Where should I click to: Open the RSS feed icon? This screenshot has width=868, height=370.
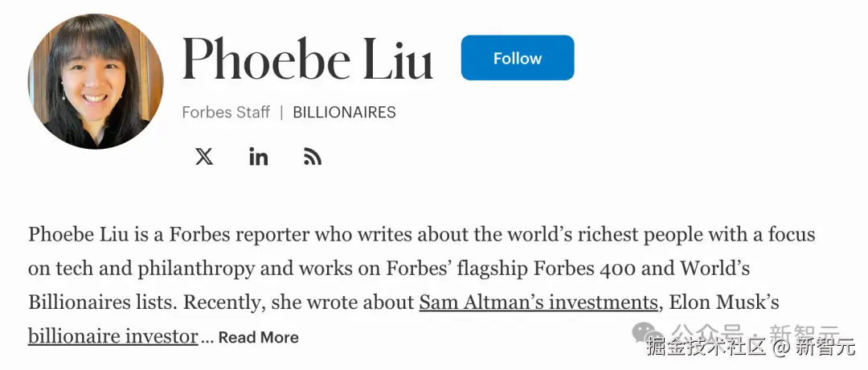click(313, 157)
